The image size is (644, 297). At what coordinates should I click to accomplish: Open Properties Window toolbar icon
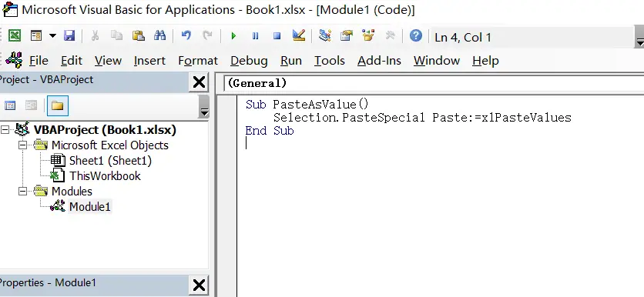[x=347, y=36]
